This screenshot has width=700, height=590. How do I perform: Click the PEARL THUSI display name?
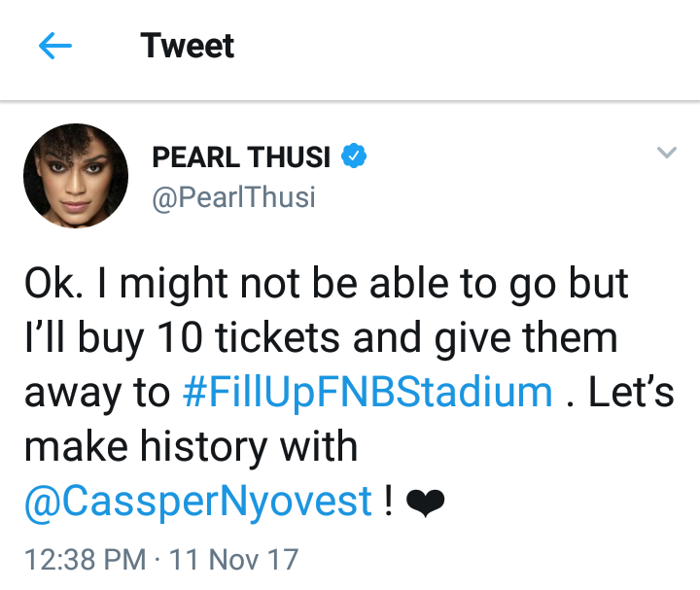pos(241,157)
